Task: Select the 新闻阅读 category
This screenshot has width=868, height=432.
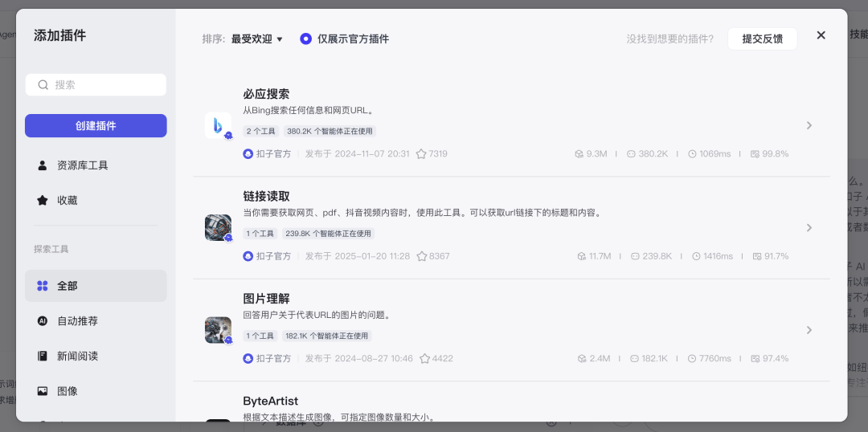Action: click(x=96, y=356)
